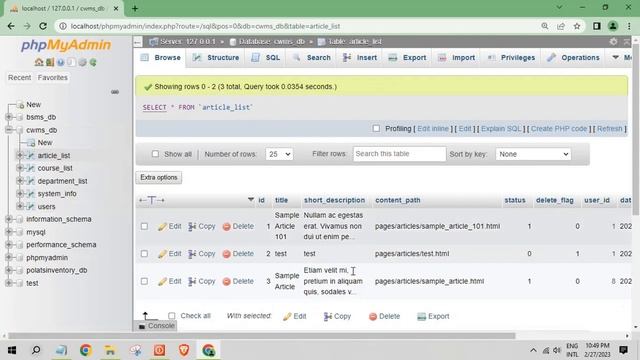Expand the users table node
The height and width of the screenshot is (360, 640).
coord(20,207)
